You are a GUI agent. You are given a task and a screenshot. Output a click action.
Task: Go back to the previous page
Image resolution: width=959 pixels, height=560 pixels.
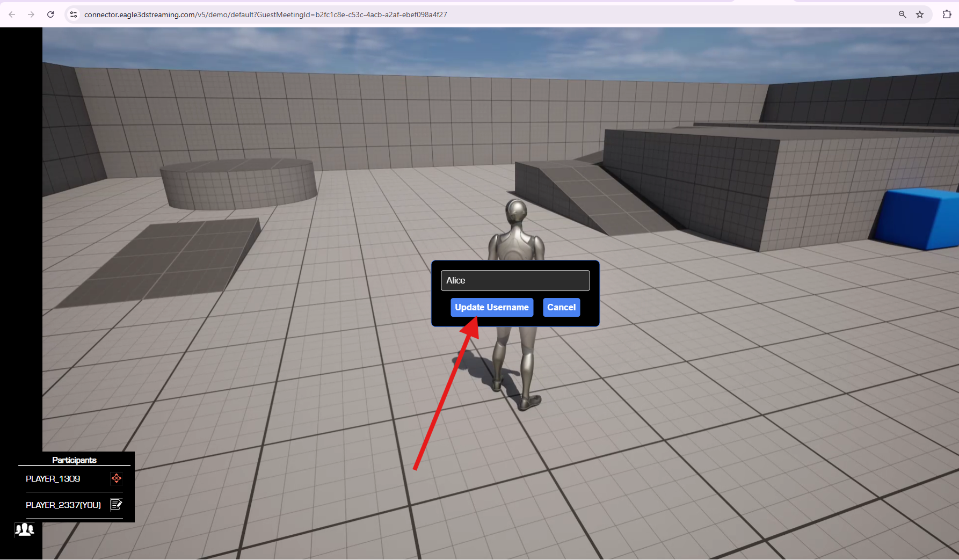(12, 14)
